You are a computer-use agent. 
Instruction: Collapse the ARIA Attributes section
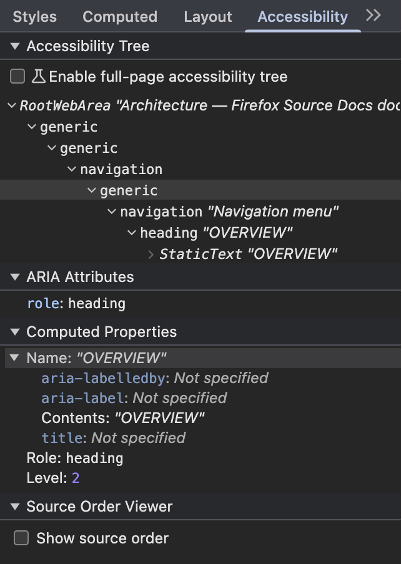[15, 277]
